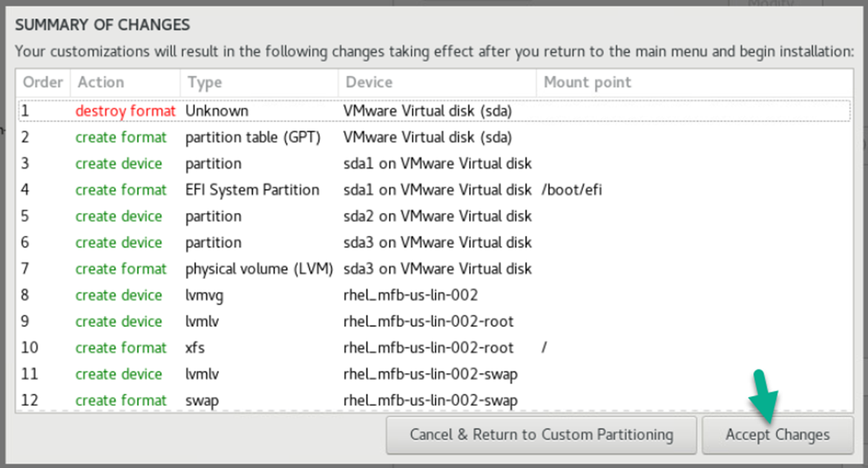Select the lvmvg rhel_mfb-us-lin-002 row
This screenshot has height=468, width=868.
click(435, 295)
